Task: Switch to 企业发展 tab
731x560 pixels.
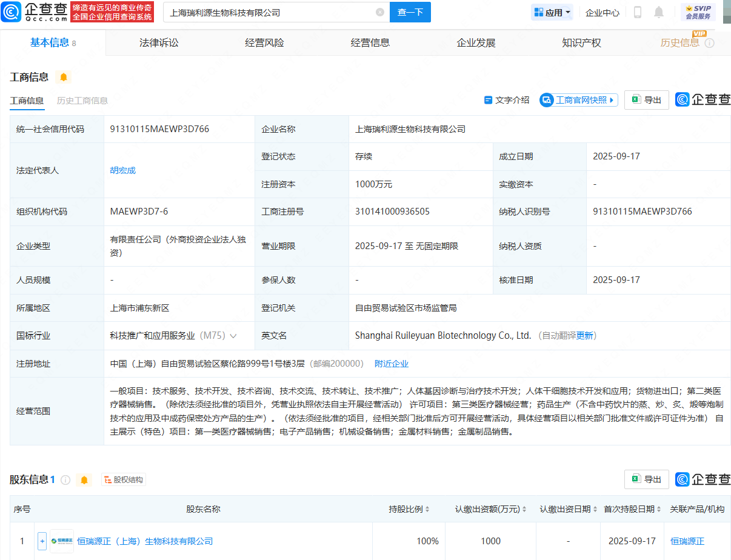Action: (x=476, y=42)
